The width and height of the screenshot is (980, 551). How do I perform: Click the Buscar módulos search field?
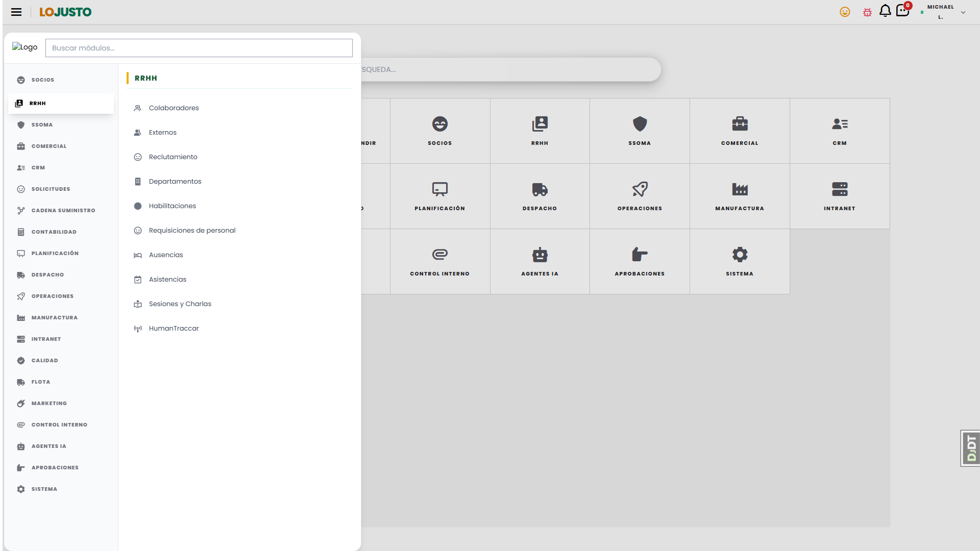point(199,48)
